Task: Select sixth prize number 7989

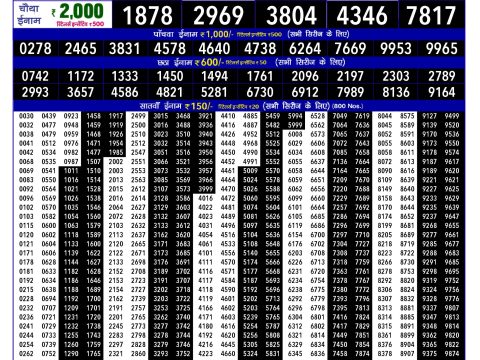Action: [x=350, y=92]
